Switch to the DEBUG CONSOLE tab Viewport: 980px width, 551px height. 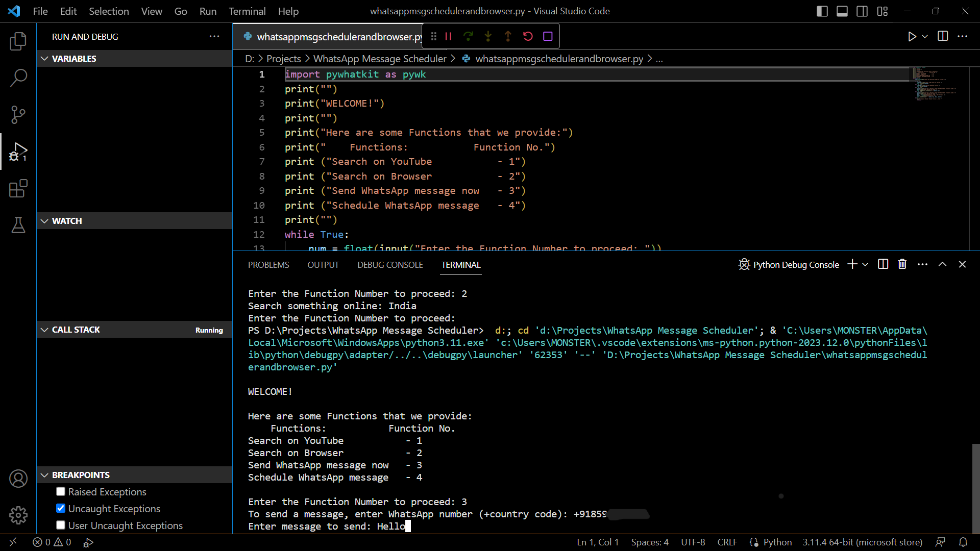pos(389,264)
